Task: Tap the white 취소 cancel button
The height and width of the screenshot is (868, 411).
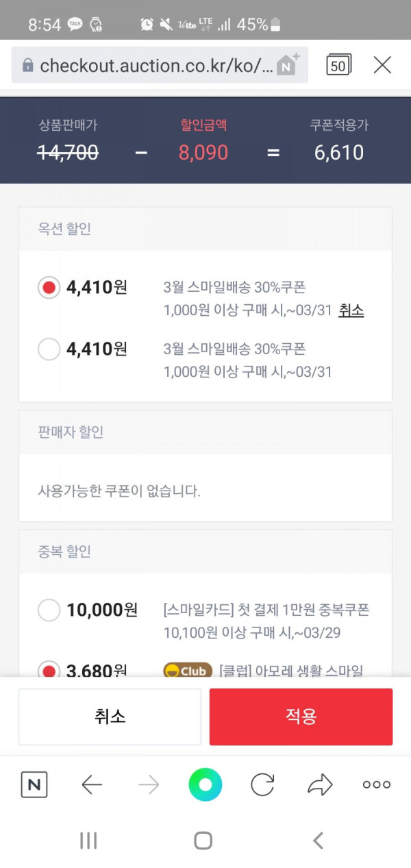Action: (x=110, y=717)
